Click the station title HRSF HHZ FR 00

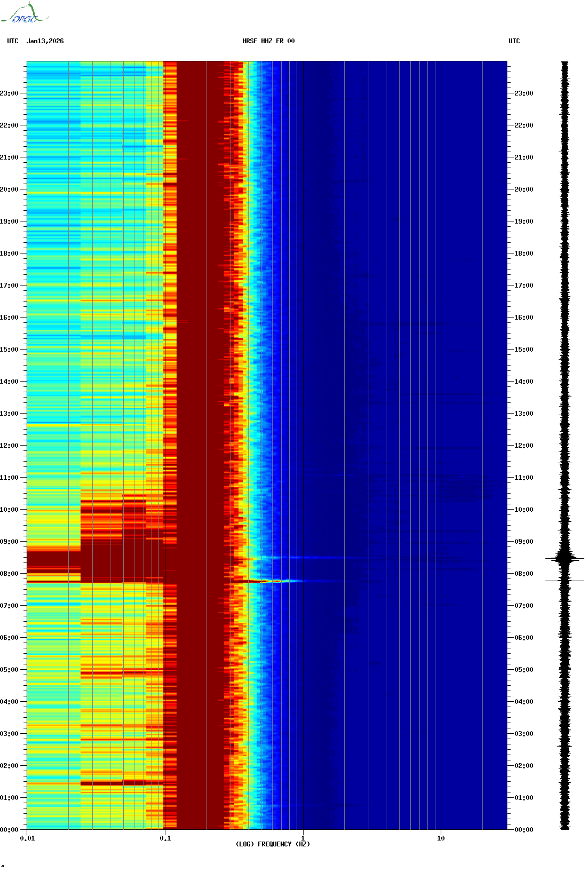tap(268, 41)
